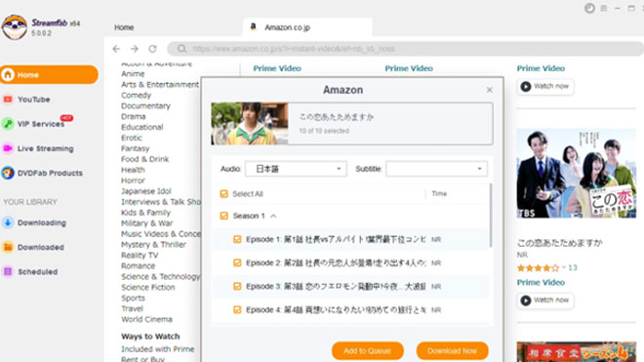Click the Downloaded folder icon
The image size is (644, 362).
pos(8,247)
